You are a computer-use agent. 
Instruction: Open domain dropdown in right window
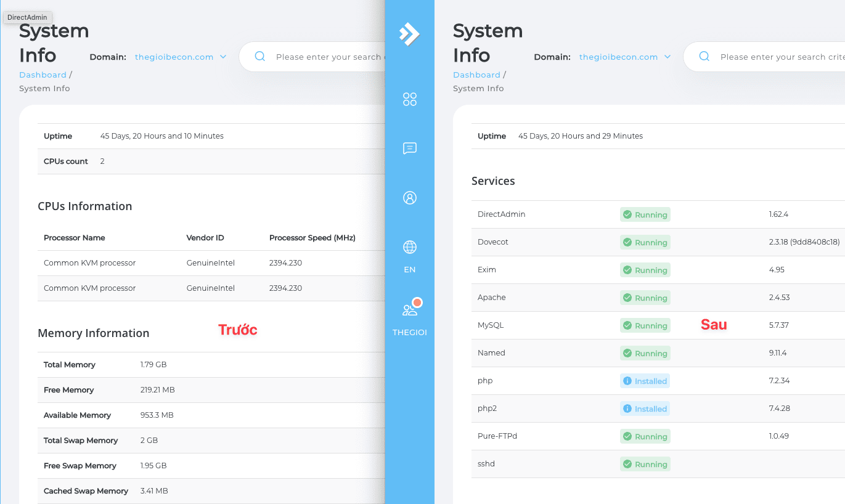(625, 57)
